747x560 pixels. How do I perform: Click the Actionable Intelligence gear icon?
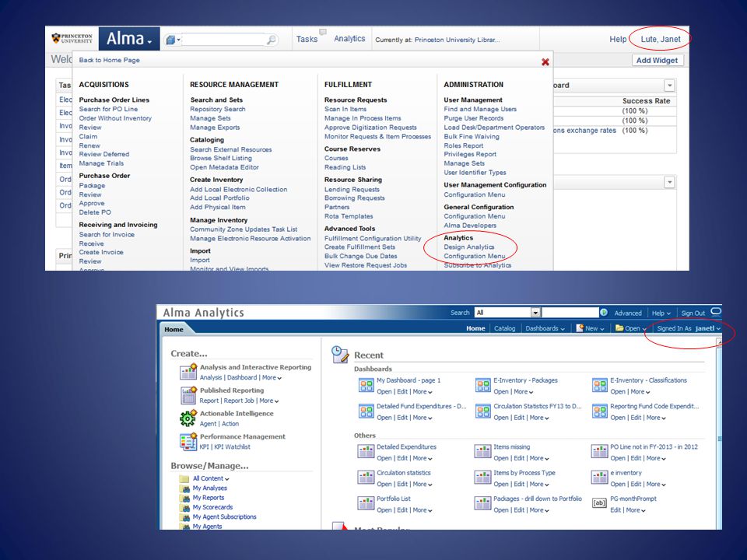tap(188, 418)
